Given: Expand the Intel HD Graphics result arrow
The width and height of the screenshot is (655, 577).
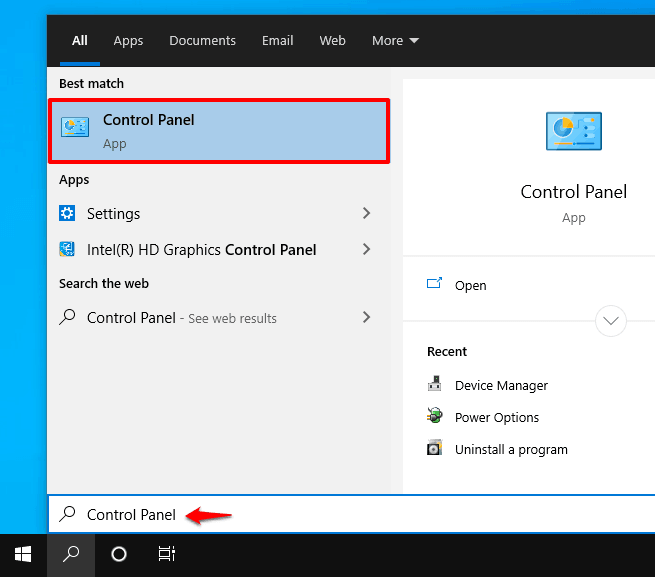Looking at the screenshot, I should coord(366,249).
